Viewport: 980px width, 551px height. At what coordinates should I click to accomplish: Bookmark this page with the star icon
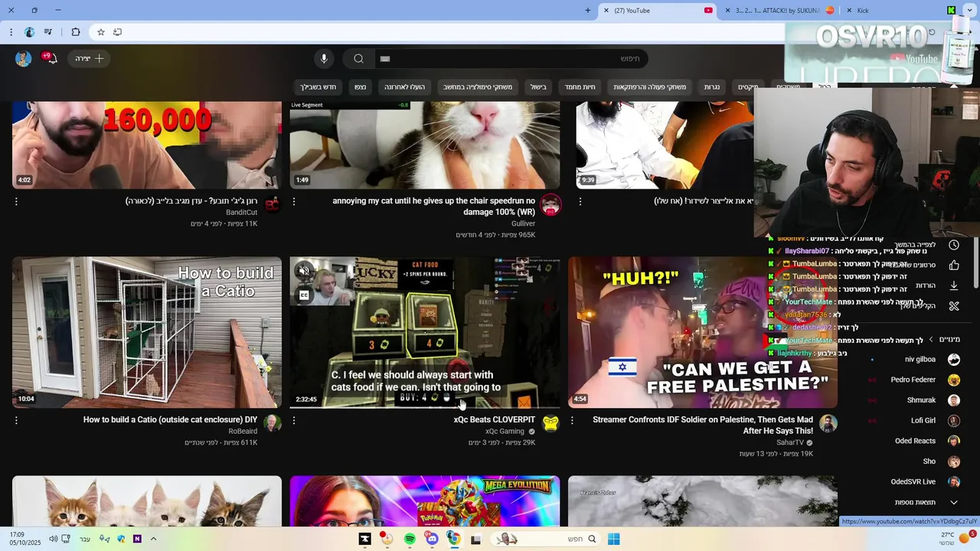(x=100, y=32)
